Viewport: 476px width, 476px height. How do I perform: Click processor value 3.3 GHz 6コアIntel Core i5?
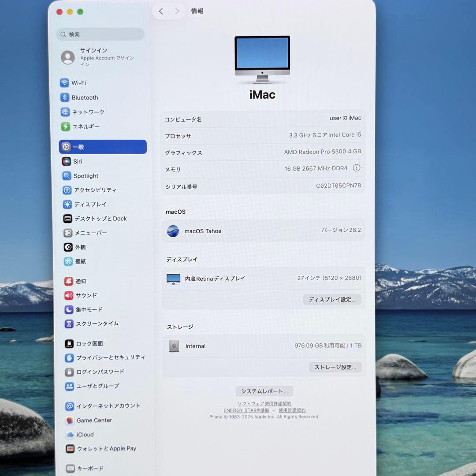click(x=325, y=135)
